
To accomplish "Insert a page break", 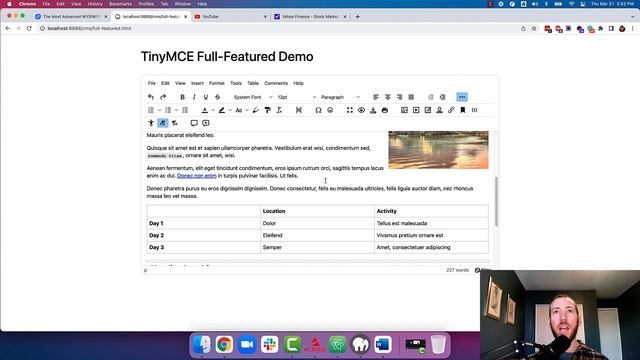I will [299, 110].
